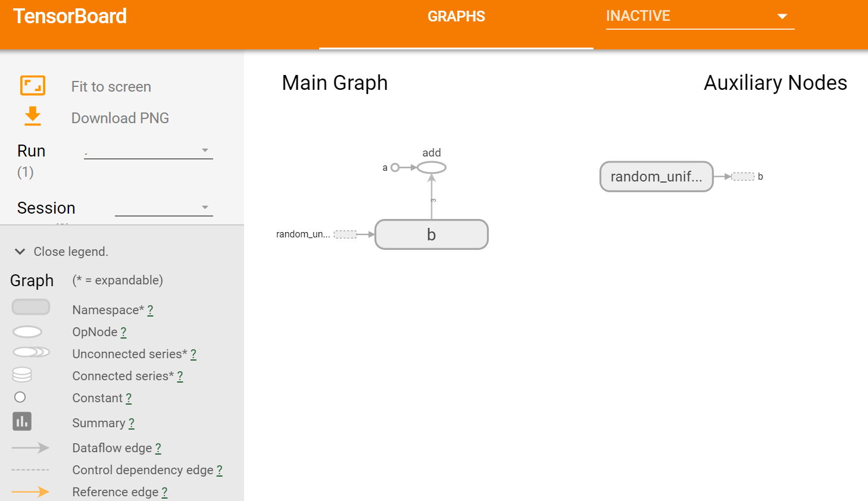This screenshot has height=501, width=868.
Task: Open help for OpNode legend entry
Action: (x=124, y=332)
